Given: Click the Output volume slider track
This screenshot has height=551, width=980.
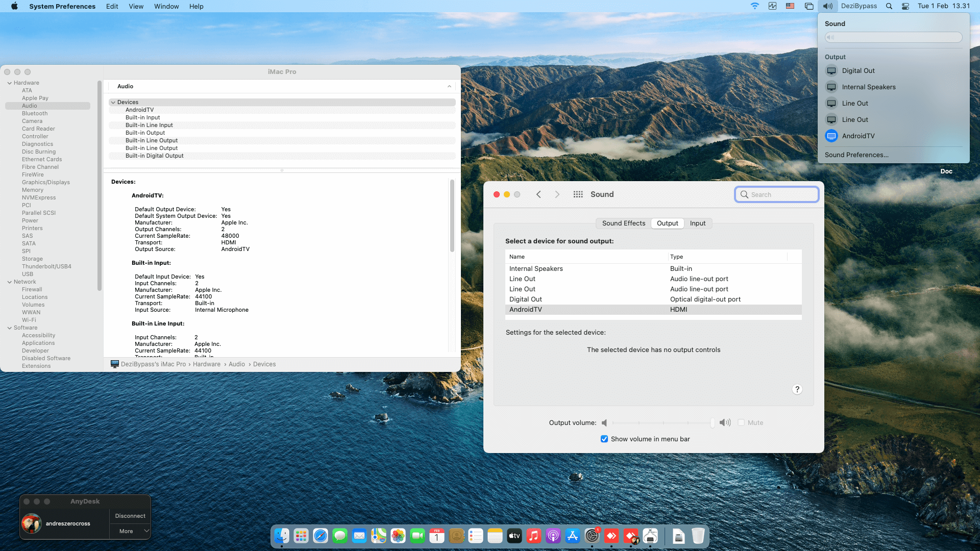Looking at the screenshot, I should [663, 422].
